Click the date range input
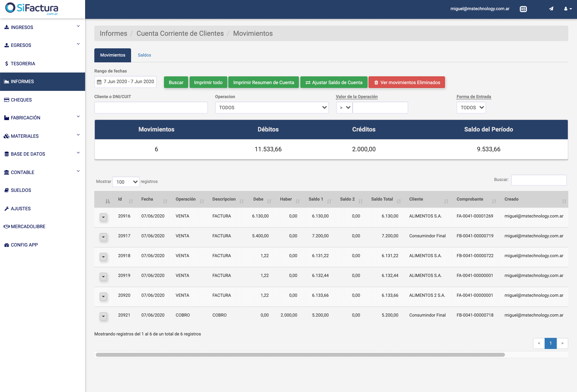Screen dimensions: 577x392 125,82
